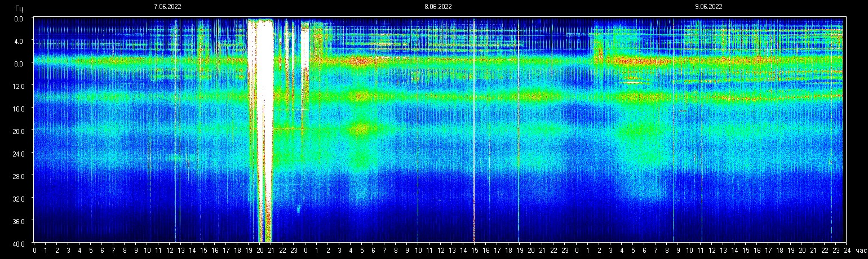Select the 28.0 frequency axis label
Image resolution: width=868 pixels, height=259 pixels.
17,176
